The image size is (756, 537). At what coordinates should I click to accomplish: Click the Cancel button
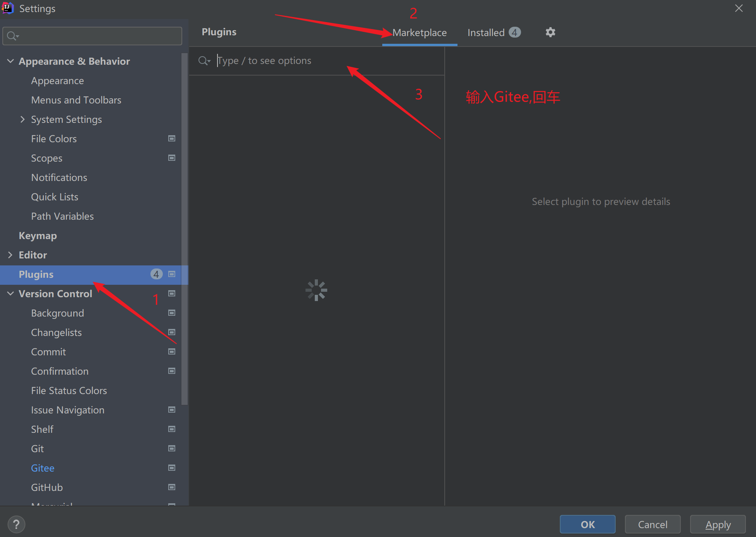652,525
